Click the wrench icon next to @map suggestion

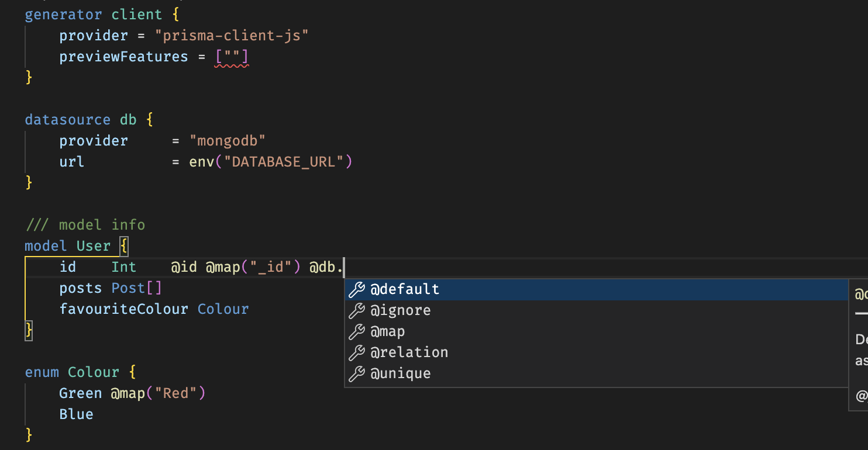[x=357, y=331]
